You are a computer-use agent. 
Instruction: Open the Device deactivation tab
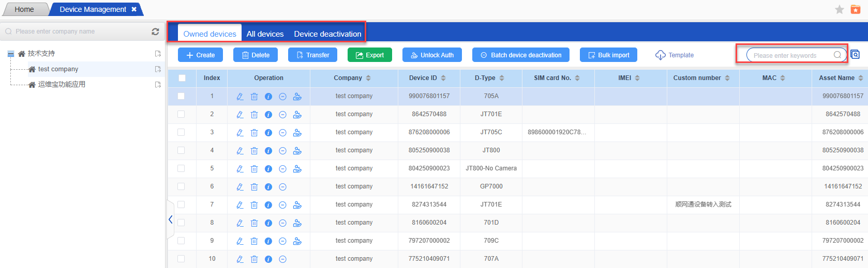tap(327, 34)
